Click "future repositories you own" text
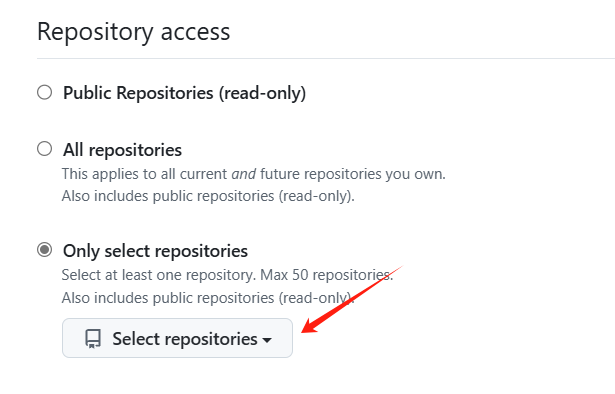 click(x=353, y=174)
